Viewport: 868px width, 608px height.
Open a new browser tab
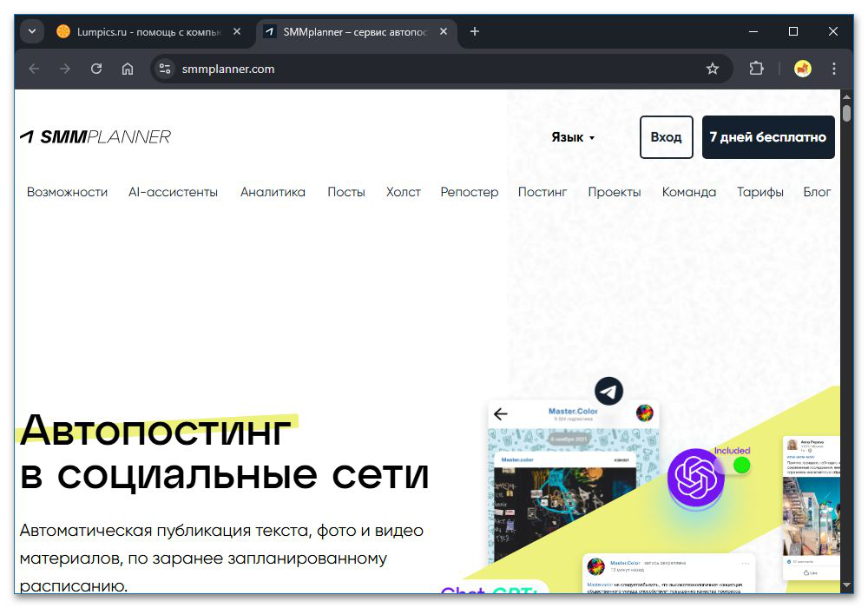pos(475,31)
